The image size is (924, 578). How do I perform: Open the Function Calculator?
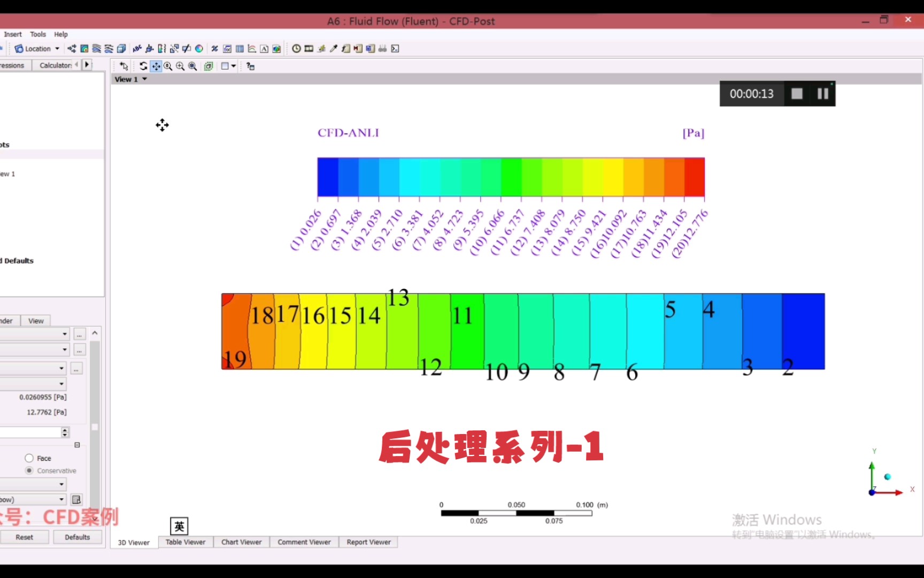click(346, 49)
